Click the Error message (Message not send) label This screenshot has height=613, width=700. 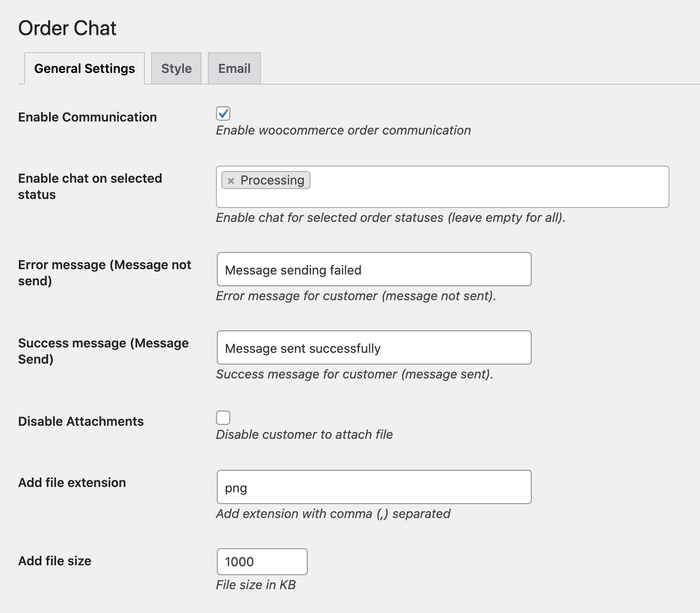click(x=105, y=273)
